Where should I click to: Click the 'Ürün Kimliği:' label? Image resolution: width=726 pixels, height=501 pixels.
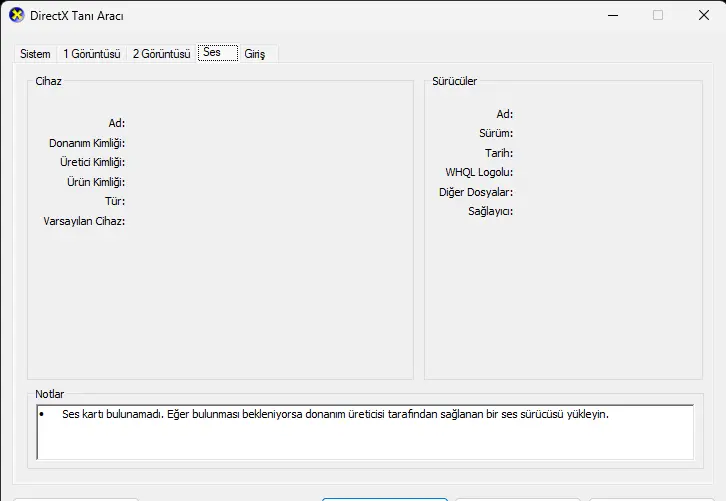click(x=96, y=182)
